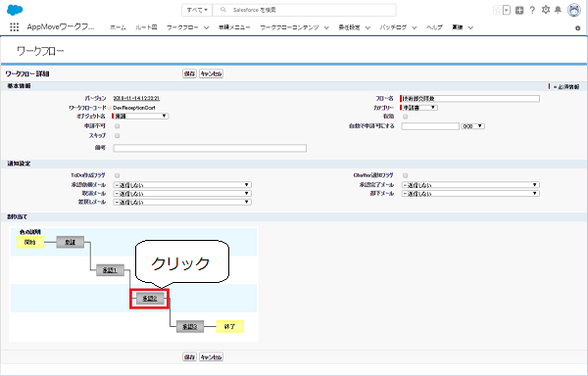Go to the ホーム tab

coord(119,27)
